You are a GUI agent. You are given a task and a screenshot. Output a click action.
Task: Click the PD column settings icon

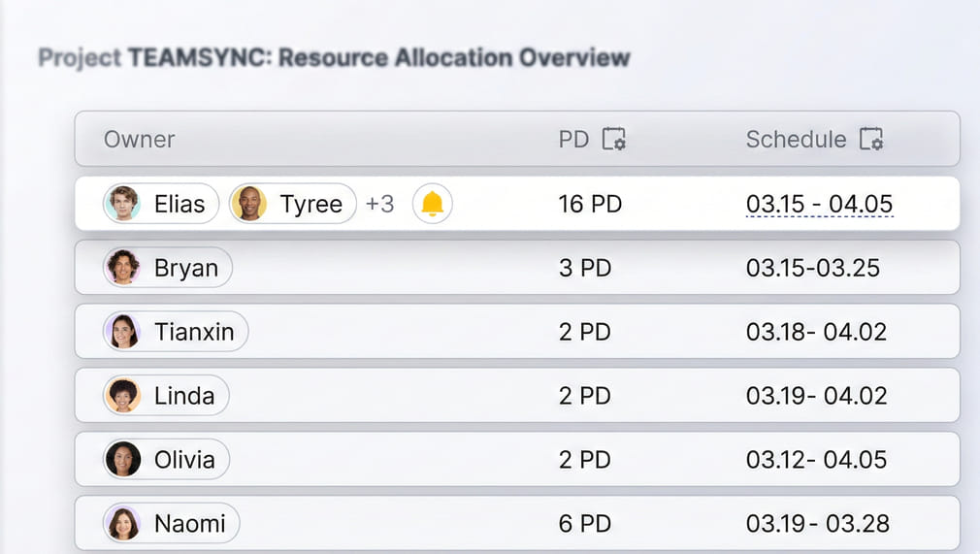614,140
